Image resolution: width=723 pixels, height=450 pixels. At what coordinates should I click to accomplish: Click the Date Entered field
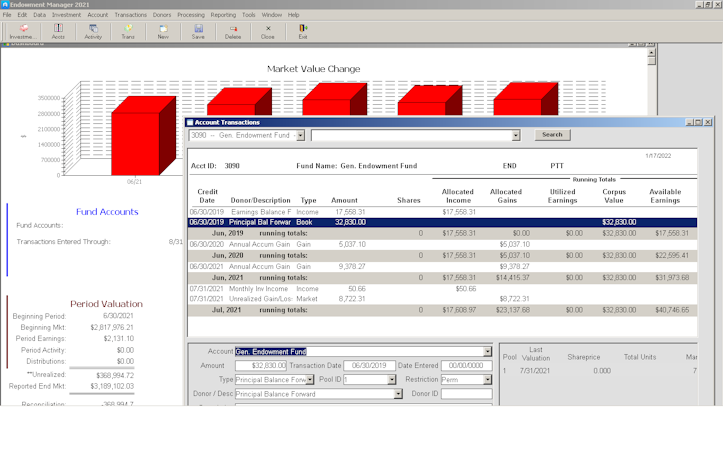click(466, 366)
